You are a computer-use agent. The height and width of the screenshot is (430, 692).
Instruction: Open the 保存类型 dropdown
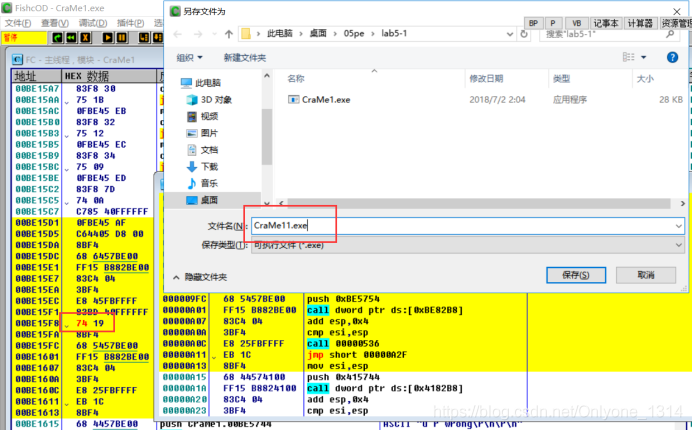[468, 245]
